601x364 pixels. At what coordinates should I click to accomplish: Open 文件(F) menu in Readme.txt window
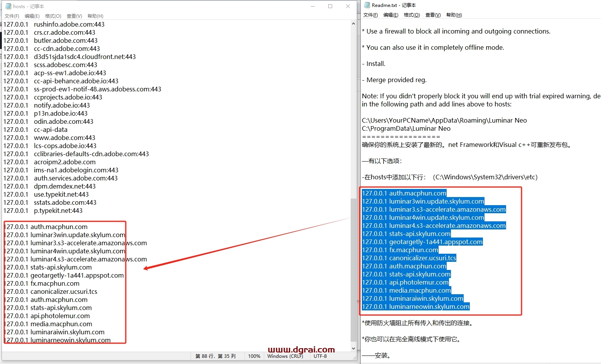pos(370,15)
